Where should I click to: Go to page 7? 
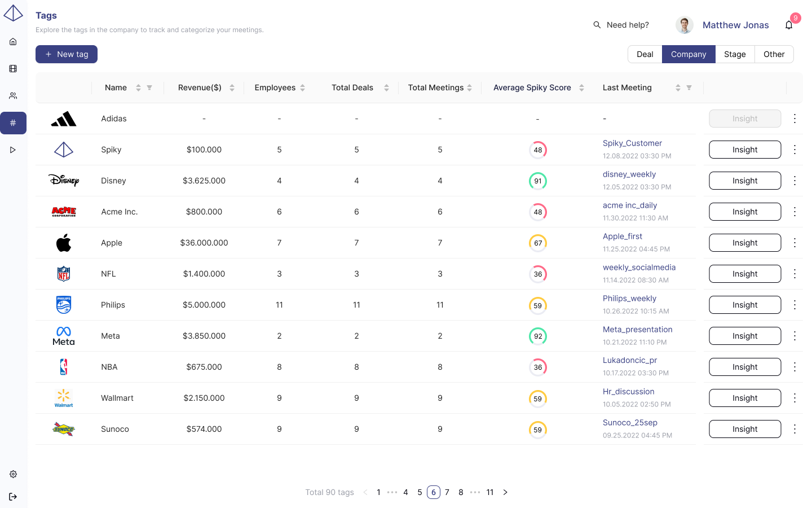tap(447, 492)
